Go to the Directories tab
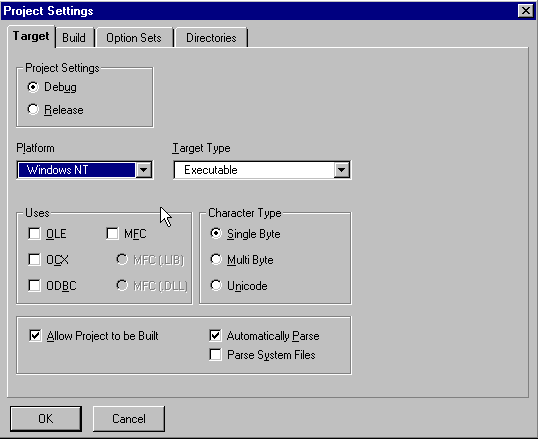This screenshot has height=439, width=538. tap(211, 37)
